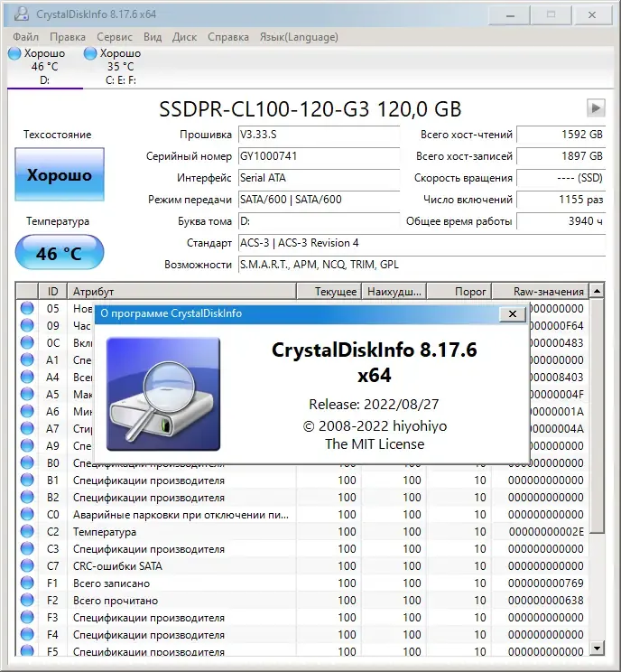Open the Справка menu
This screenshot has height=672, width=621.
coord(227,37)
